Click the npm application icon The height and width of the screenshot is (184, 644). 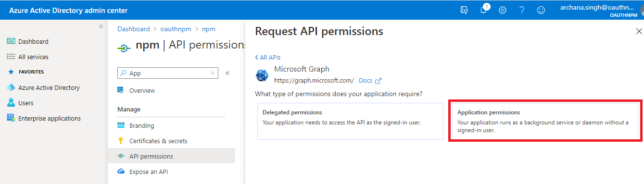coord(124,48)
